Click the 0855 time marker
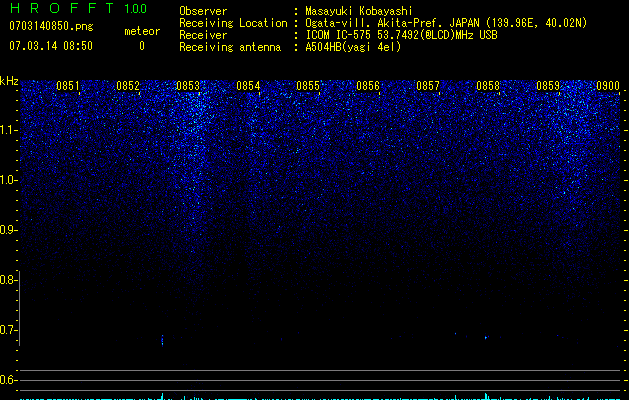629x400 pixels. [x=308, y=86]
